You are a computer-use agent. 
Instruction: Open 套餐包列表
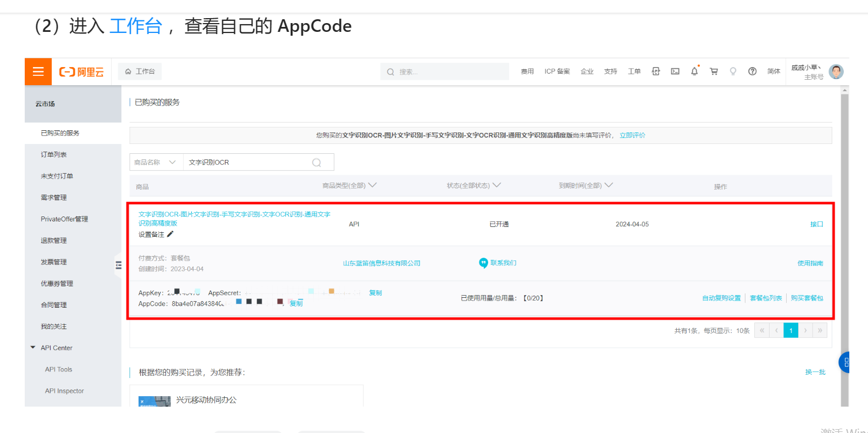[x=766, y=298]
